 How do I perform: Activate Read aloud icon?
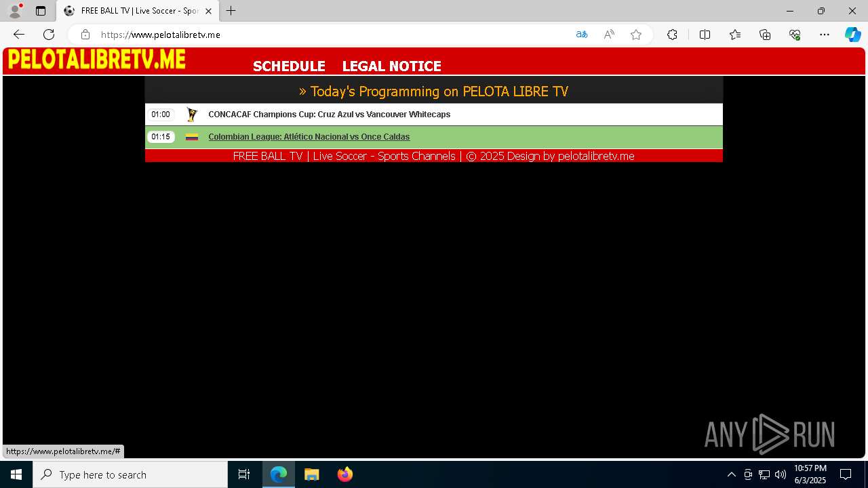click(609, 35)
